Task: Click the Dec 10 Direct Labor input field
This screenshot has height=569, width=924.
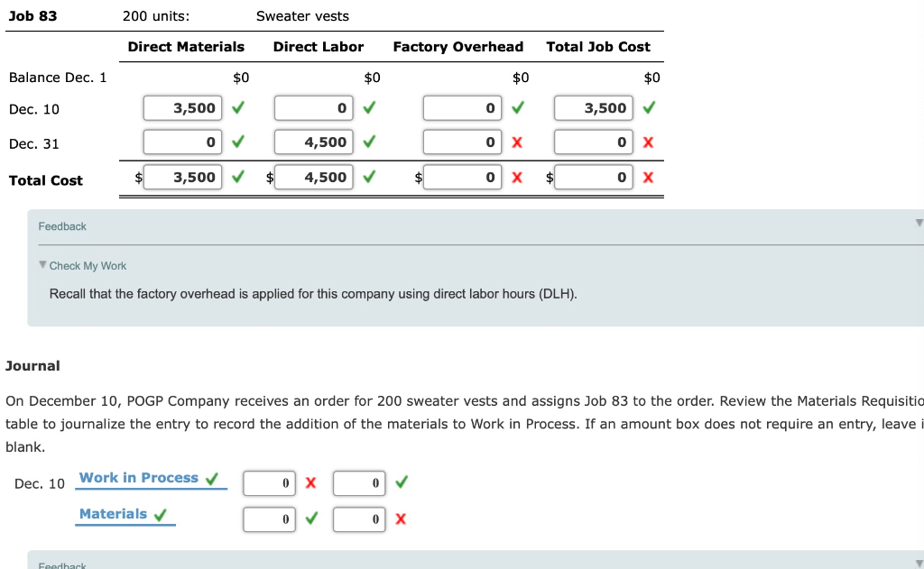Action: point(313,107)
